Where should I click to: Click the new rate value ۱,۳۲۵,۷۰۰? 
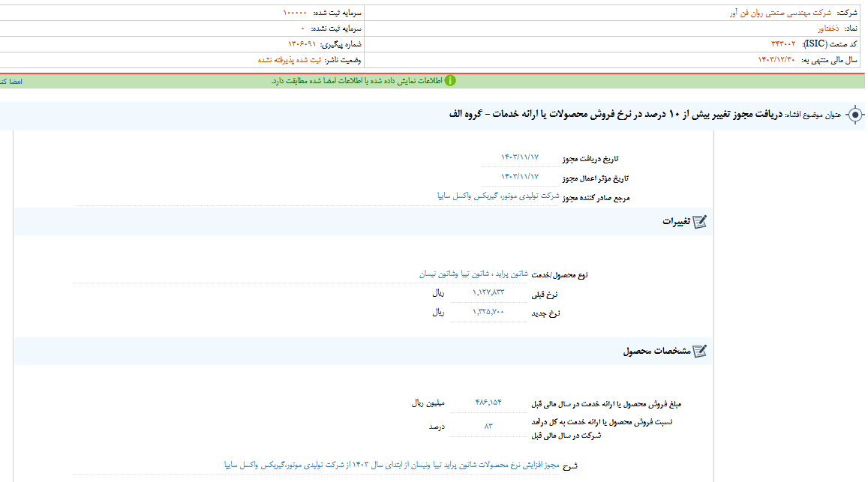coord(488,313)
